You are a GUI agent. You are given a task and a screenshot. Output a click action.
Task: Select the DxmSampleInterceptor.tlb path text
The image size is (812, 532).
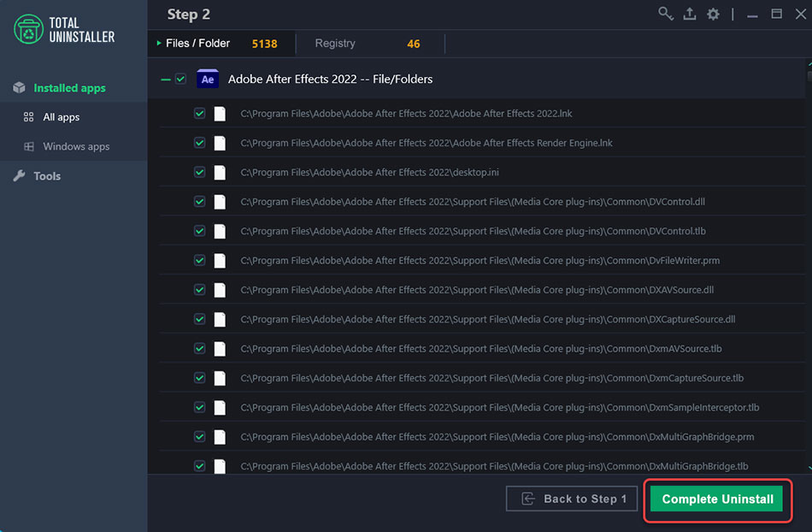[500, 408]
